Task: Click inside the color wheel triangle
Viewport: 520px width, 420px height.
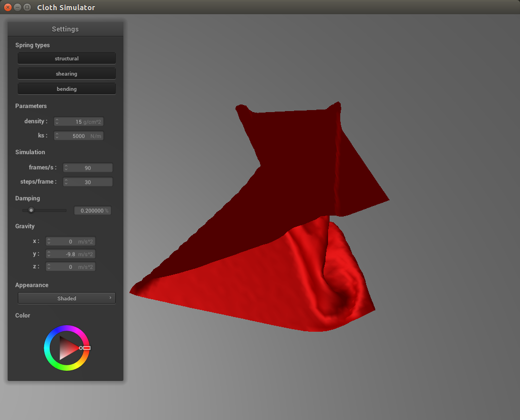Action: 66,348
